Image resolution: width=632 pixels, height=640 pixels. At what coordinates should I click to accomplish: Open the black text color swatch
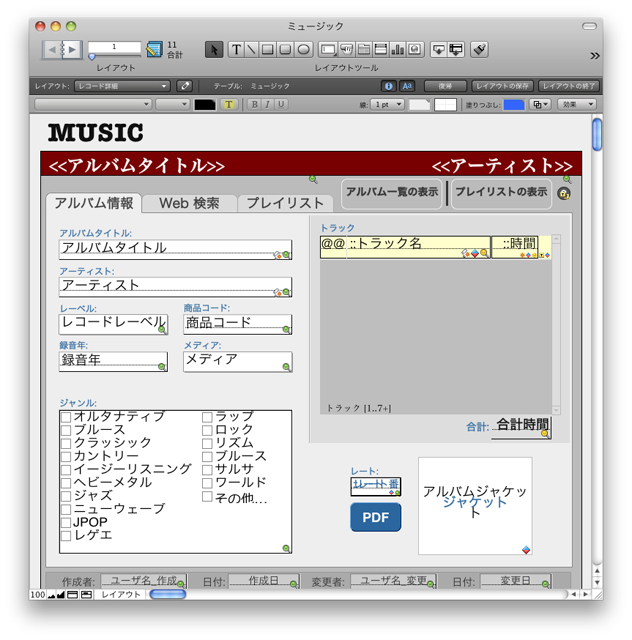click(205, 105)
